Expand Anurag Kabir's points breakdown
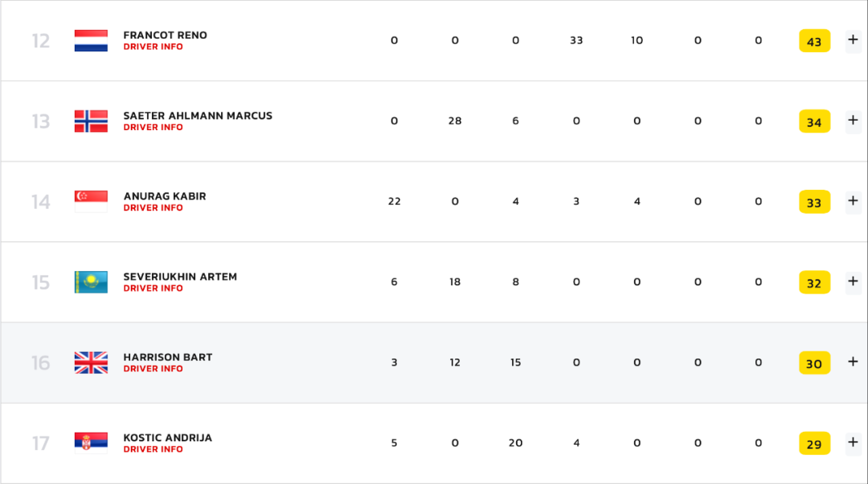 853,201
